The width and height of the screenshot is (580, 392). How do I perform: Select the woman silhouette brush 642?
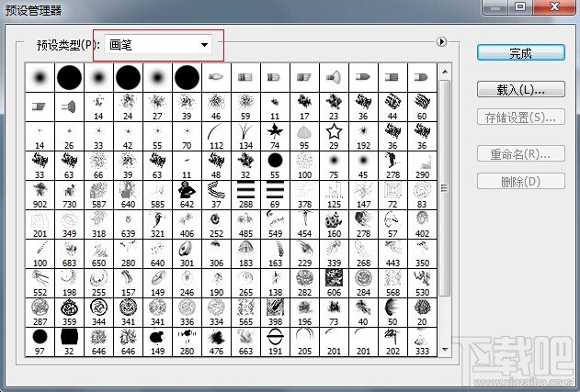click(187, 195)
